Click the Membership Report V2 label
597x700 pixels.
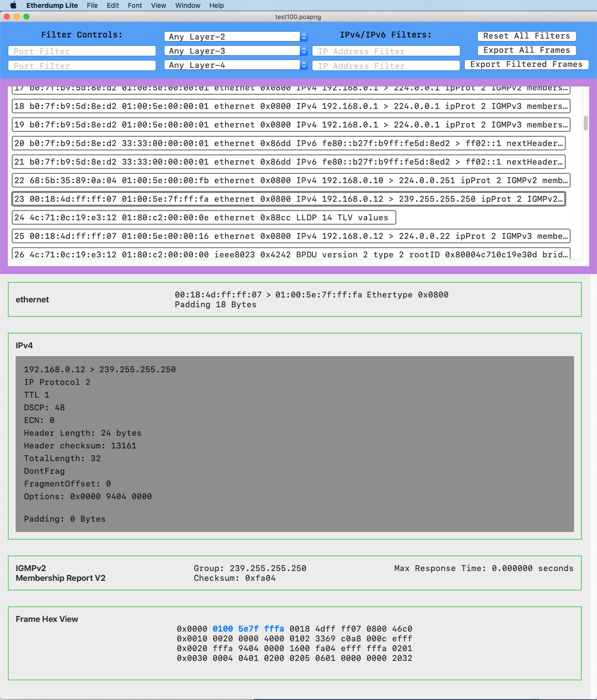(61, 578)
